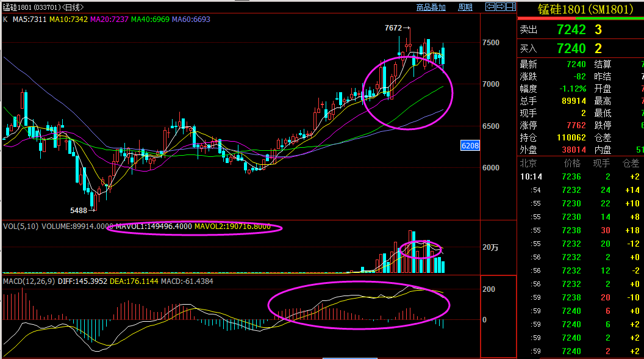Click the 北京 time column header
644x359 pixels.
pos(528,163)
